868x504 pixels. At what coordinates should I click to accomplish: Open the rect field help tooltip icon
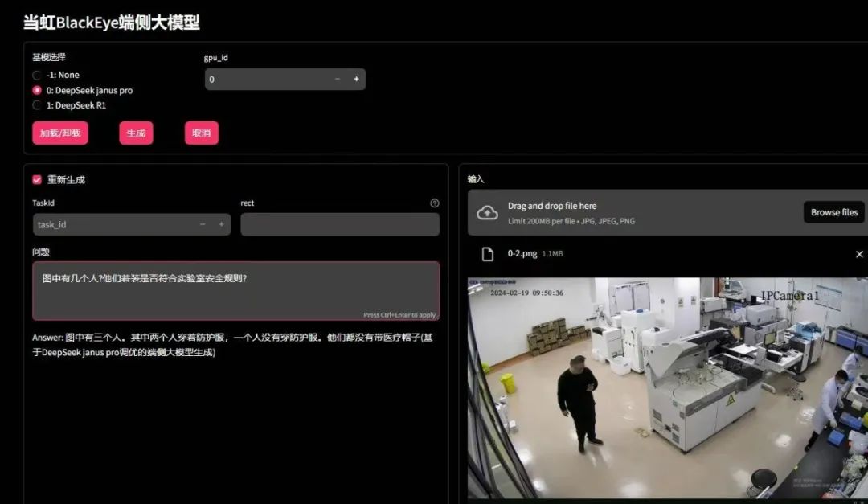pyautogui.click(x=435, y=203)
